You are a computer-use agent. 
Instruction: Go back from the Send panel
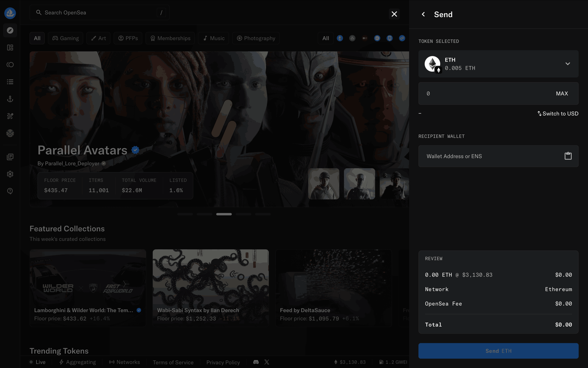coord(423,14)
